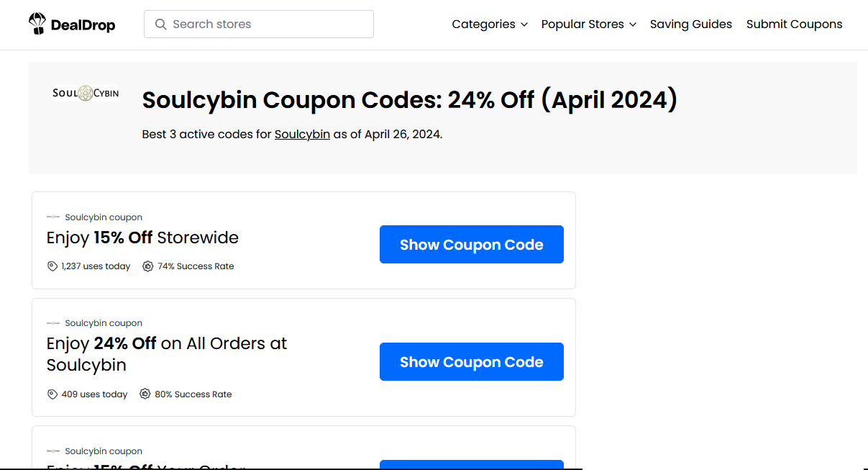Click small Soulcybin logo on 15% Off Storewide coupon
Viewport: 868px width, 470px height.
pos(53,217)
